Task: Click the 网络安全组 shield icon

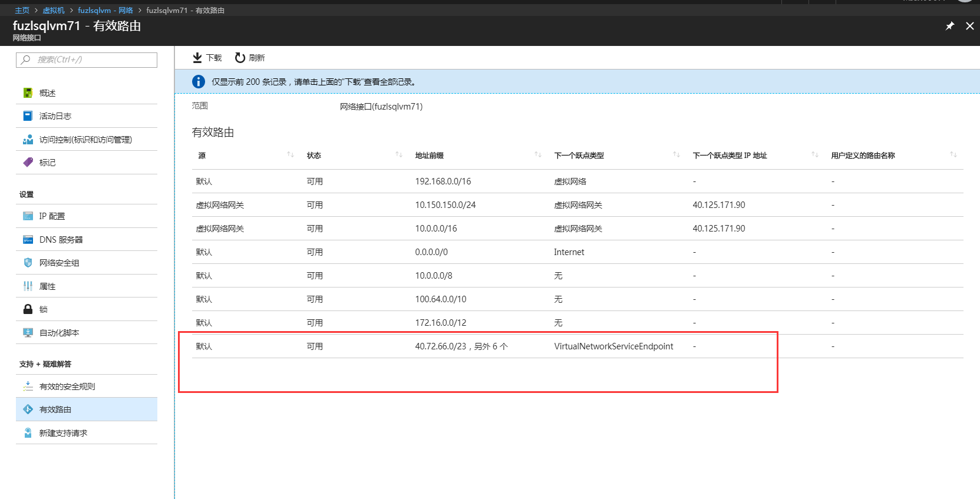Action: coord(28,263)
